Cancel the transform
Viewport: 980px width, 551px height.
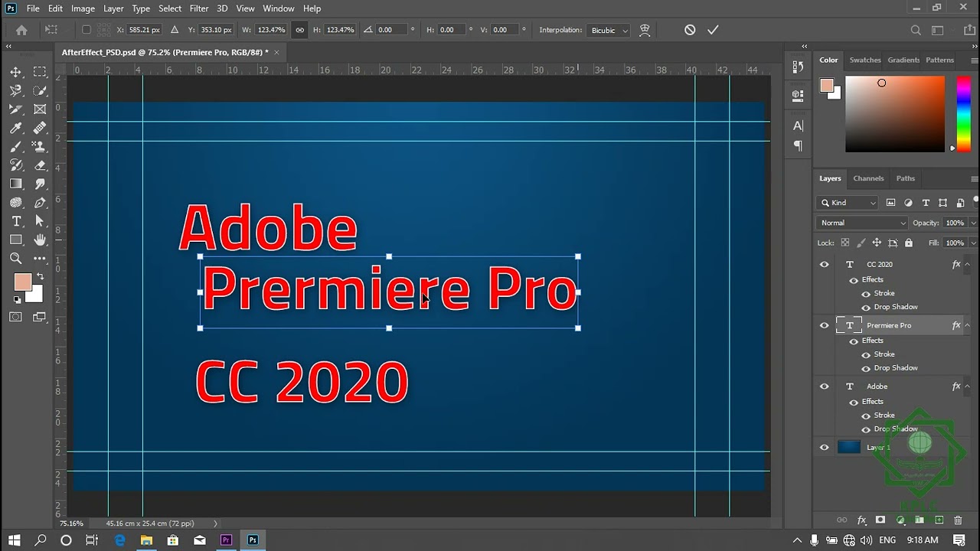(690, 30)
